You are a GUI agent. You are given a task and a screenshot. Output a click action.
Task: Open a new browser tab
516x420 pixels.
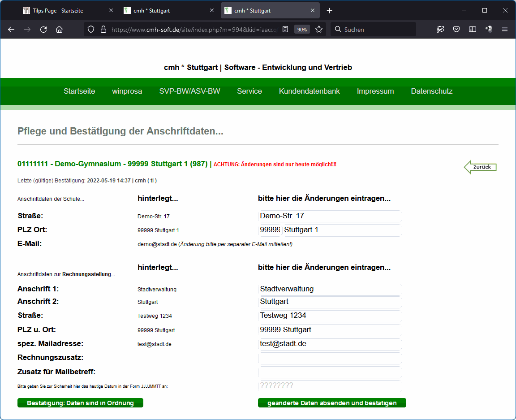pyautogui.click(x=330, y=11)
